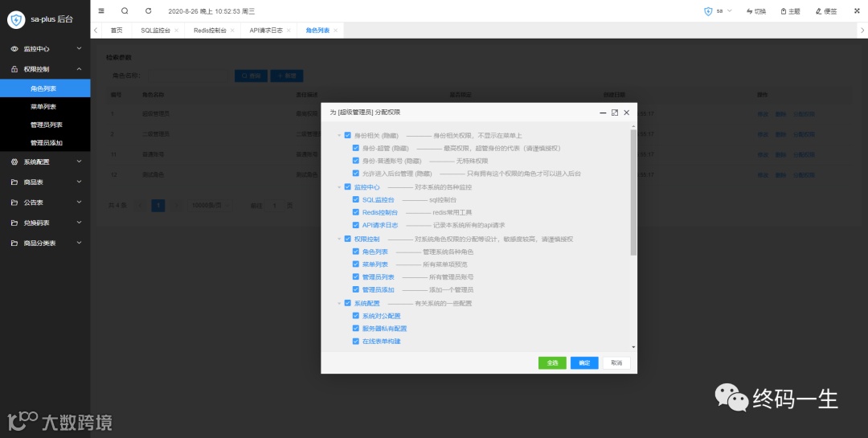The width and height of the screenshot is (868, 438).
Task: Switch to the SQL监控台 tab
Action: coord(156,31)
